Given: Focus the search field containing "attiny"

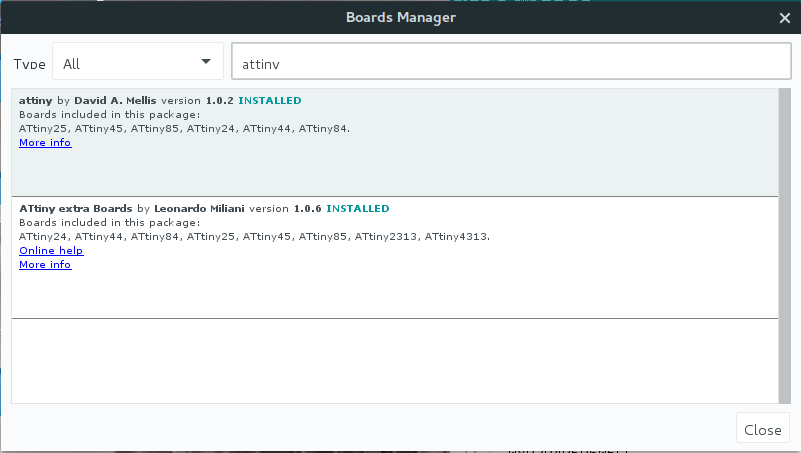Looking at the screenshot, I should click(x=510, y=63).
